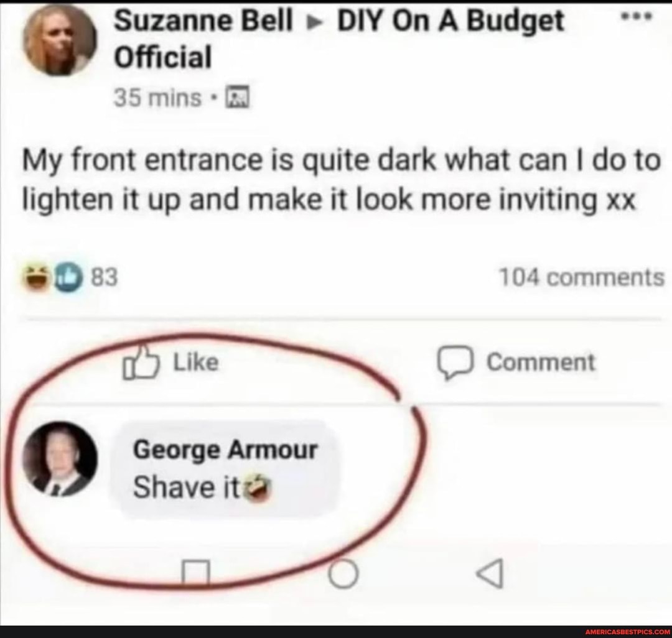The height and width of the screenshot is (638, 672).
Task: Show who reacted with the 83 count
Action: pyautogui.click(x=104, y=277)
